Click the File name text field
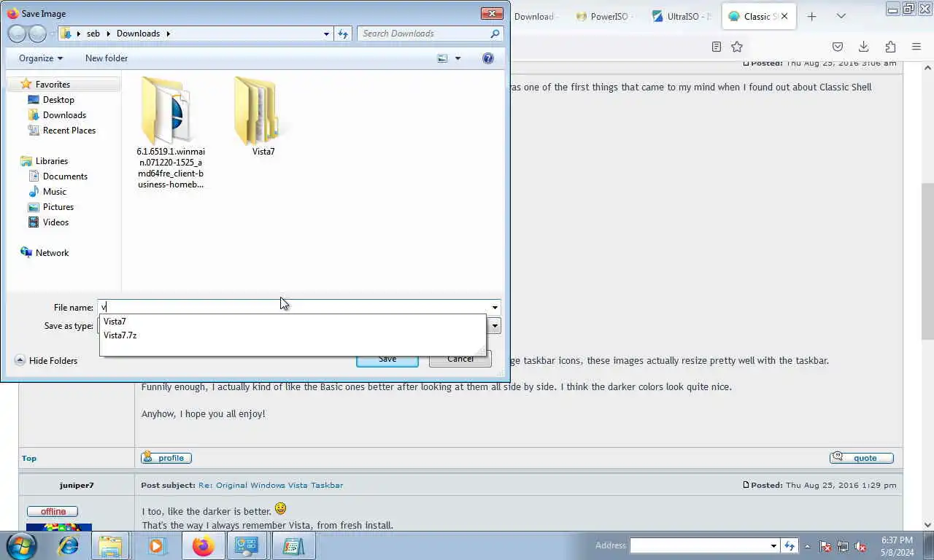The width and height of the screenshot is (934, 560). tap(293, 308)
